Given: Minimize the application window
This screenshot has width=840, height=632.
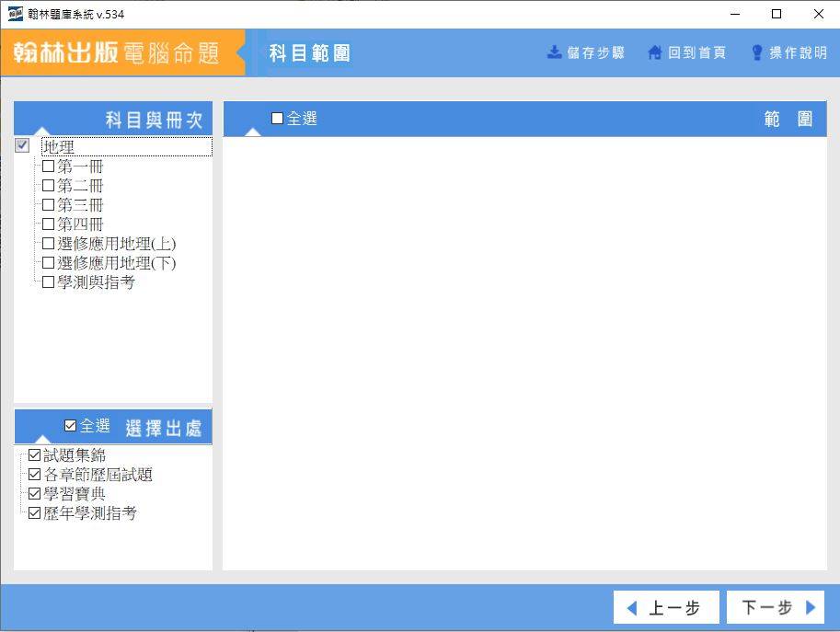Looking at the screenshot, I should pos(735,14).
